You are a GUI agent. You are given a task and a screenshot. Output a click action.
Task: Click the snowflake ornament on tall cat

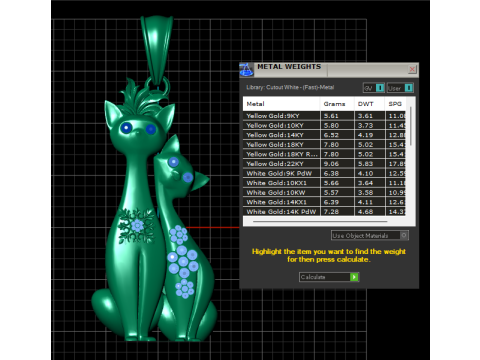point(136,226)
